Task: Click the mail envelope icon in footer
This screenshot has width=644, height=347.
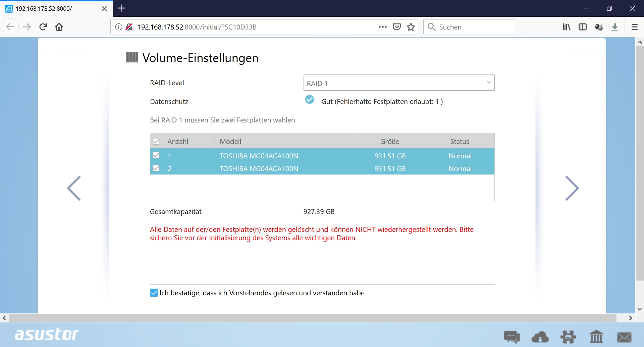Action: pos(624,337)
